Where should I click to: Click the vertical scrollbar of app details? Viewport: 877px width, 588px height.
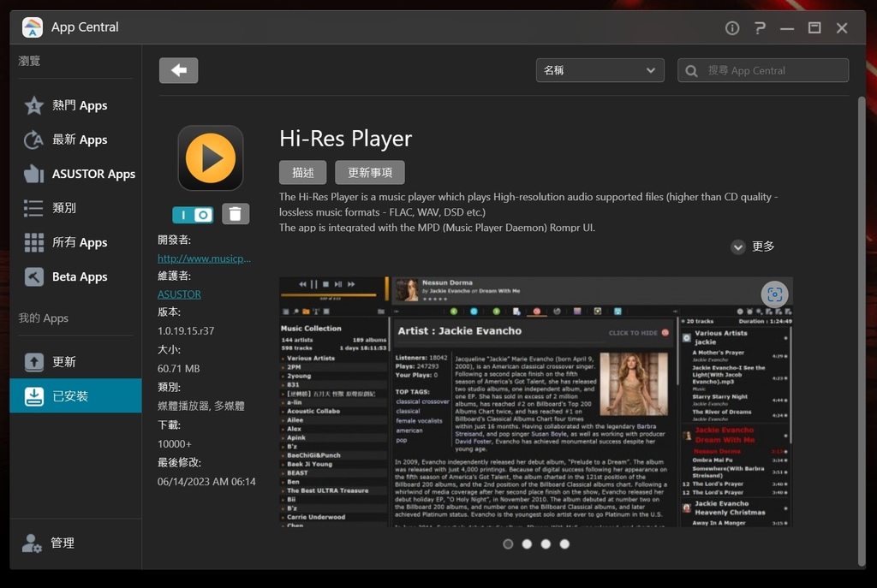point(862,332)
